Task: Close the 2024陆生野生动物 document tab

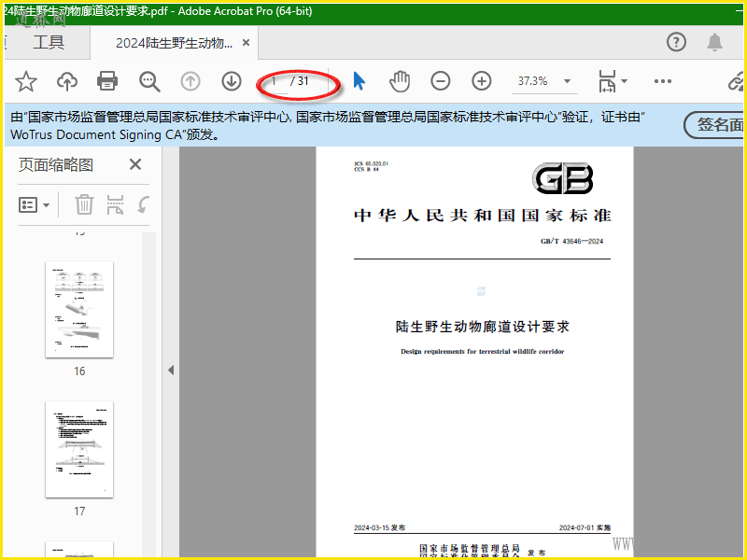Action: point(246,43)
